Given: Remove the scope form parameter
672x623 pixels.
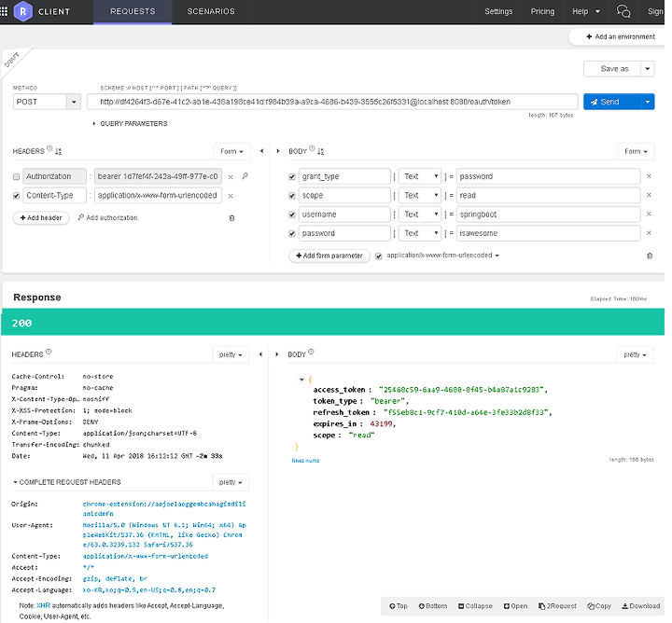Looking at the screenshot, I should point(649,195).
